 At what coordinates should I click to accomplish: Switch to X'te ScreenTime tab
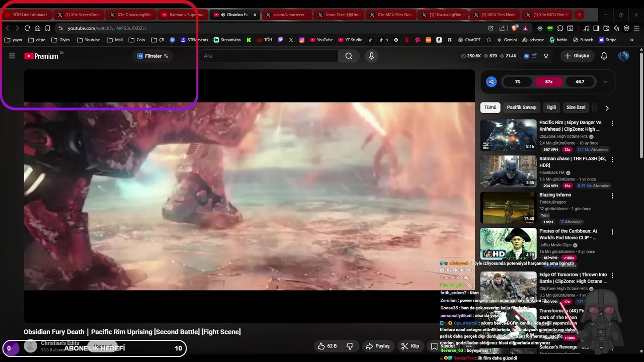78,15
